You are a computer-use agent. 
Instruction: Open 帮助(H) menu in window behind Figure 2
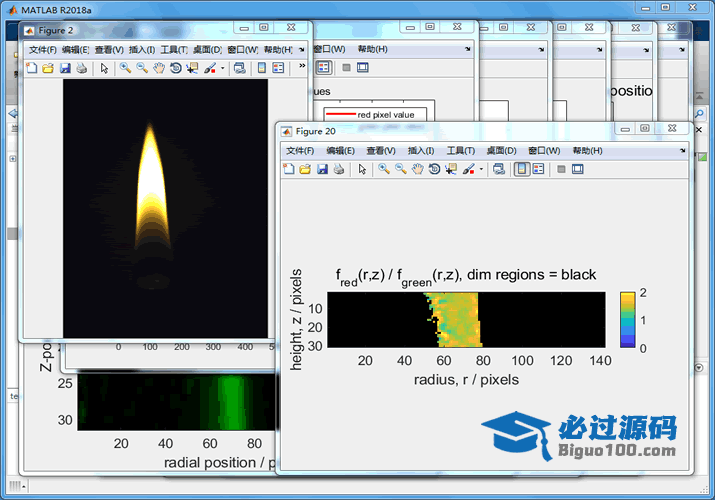click(x=373, y=49)
